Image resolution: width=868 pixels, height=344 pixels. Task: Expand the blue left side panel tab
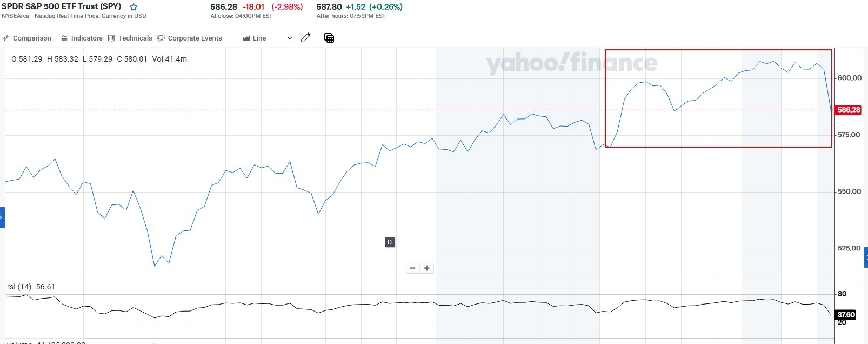tap(2, 217)
